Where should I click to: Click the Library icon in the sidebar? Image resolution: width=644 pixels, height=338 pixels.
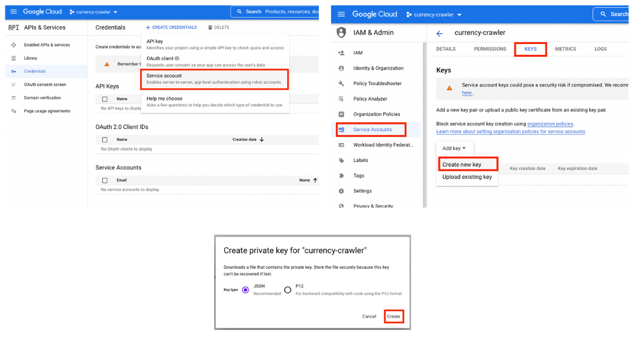(x=13, y=58)
